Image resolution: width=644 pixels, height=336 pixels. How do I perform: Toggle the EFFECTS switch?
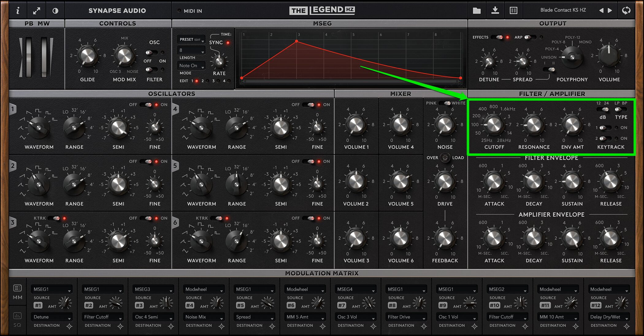pyautogui.click(x=497, y=37)
